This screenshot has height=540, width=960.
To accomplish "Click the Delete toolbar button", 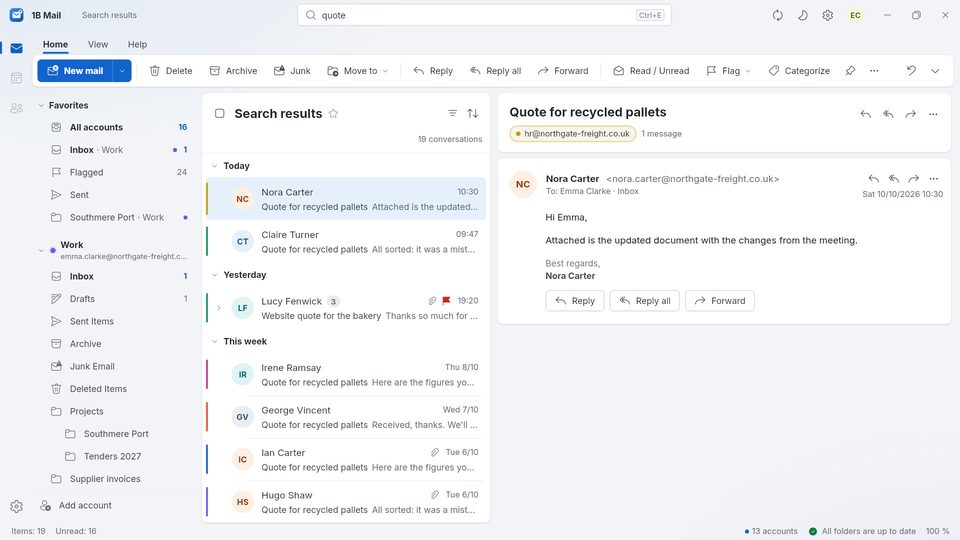I will tap(171, 71).
